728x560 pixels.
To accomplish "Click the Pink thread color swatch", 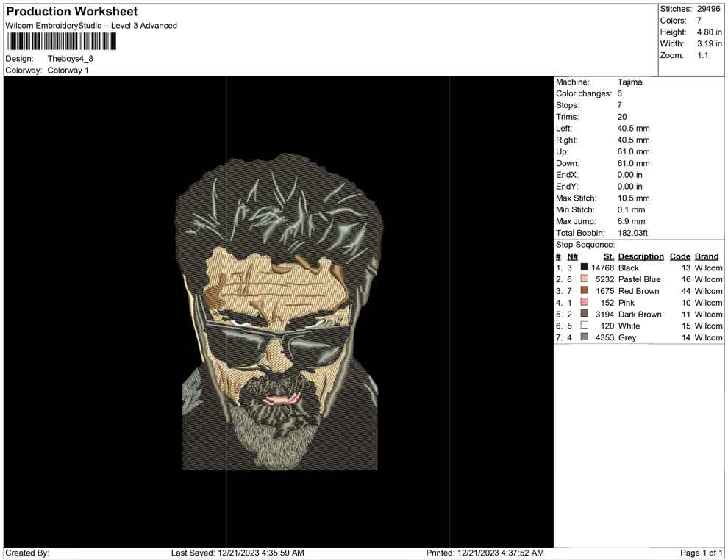I will [x=585, y=303].
